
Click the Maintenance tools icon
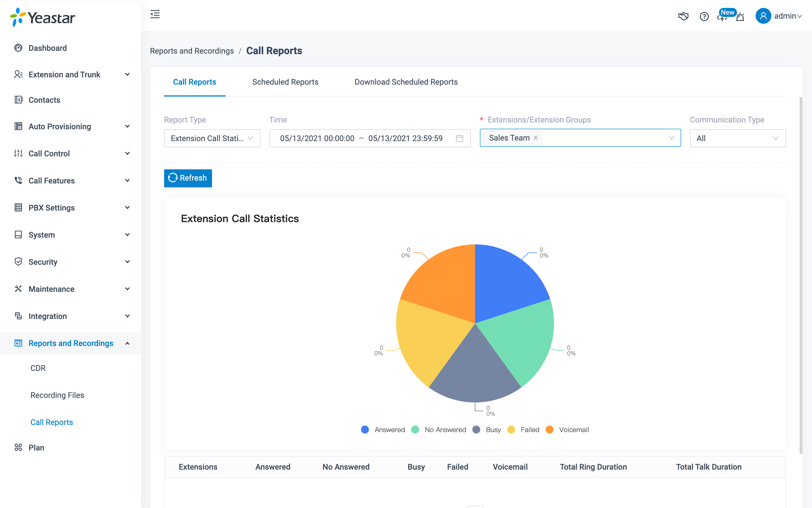(x=18, y=289)
